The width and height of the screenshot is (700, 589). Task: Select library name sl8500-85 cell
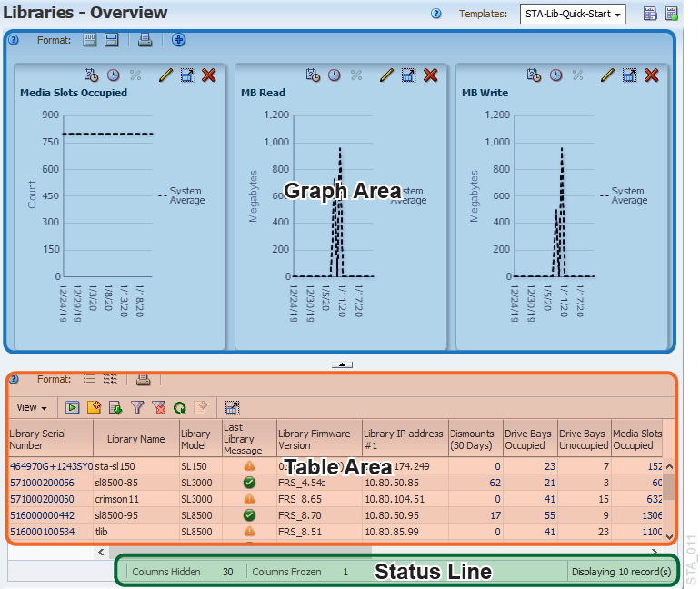pos(136,483)
